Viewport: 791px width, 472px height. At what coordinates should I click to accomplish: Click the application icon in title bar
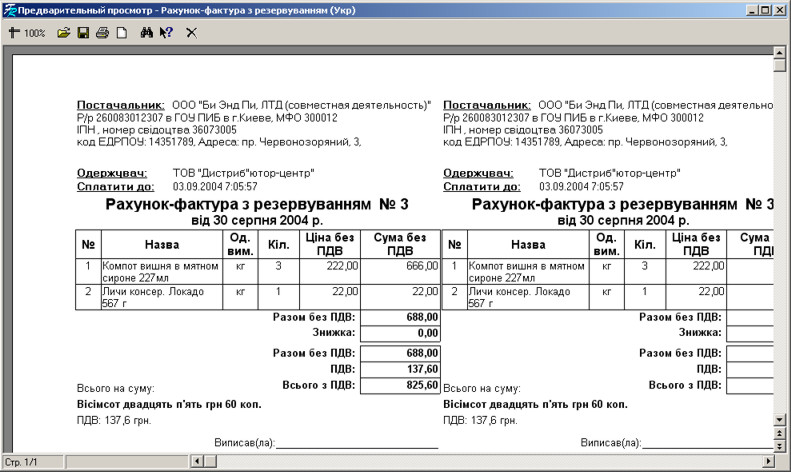pyautogui.click(x=10, y=9)
